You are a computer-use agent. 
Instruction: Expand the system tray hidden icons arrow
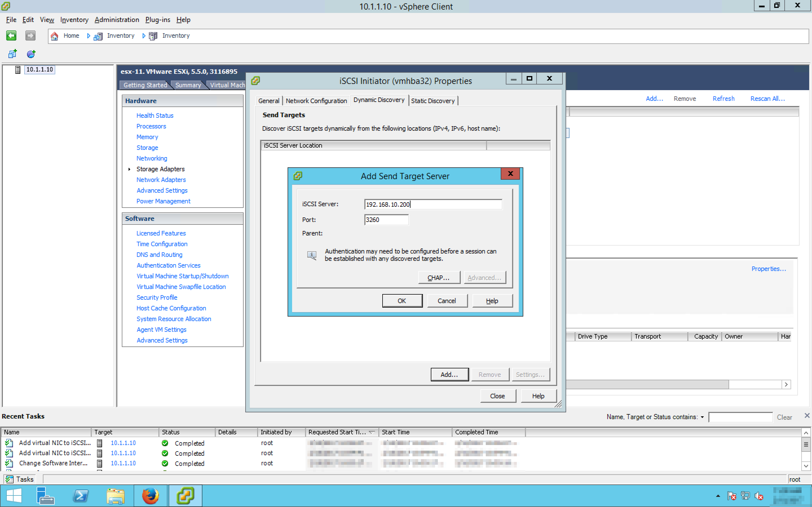[718, 496]
